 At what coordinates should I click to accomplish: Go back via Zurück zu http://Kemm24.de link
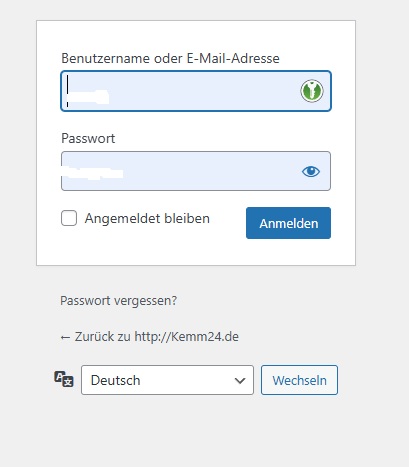pyautogui.click(x=149, y=337)
